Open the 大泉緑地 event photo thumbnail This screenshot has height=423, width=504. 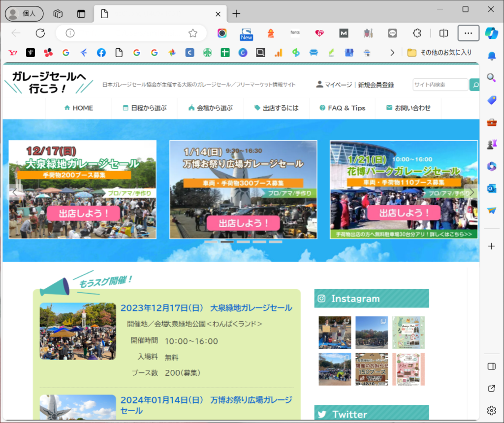point(78,331)
